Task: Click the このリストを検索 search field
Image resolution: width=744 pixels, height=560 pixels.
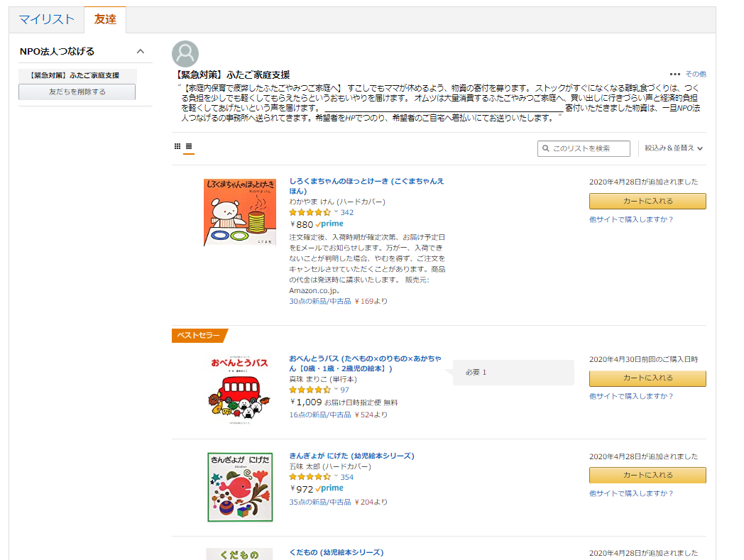Action: click(x=584, y=148)
